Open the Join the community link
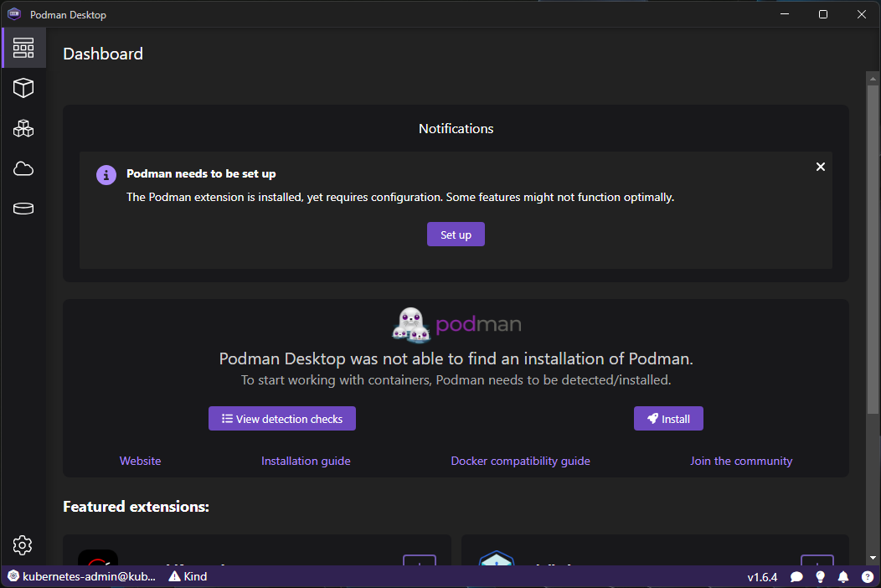Viewport: 881px width, 588px height. click(x=741, y=461)
